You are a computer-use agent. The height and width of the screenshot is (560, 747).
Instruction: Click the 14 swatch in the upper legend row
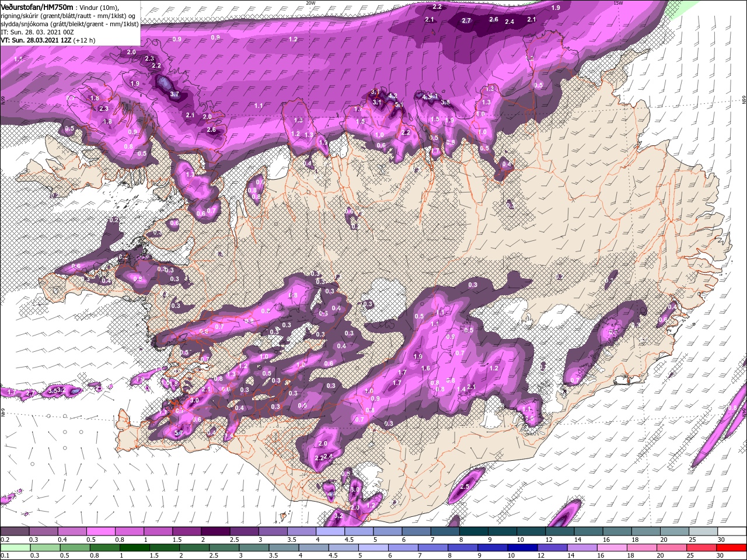point(589,531)
